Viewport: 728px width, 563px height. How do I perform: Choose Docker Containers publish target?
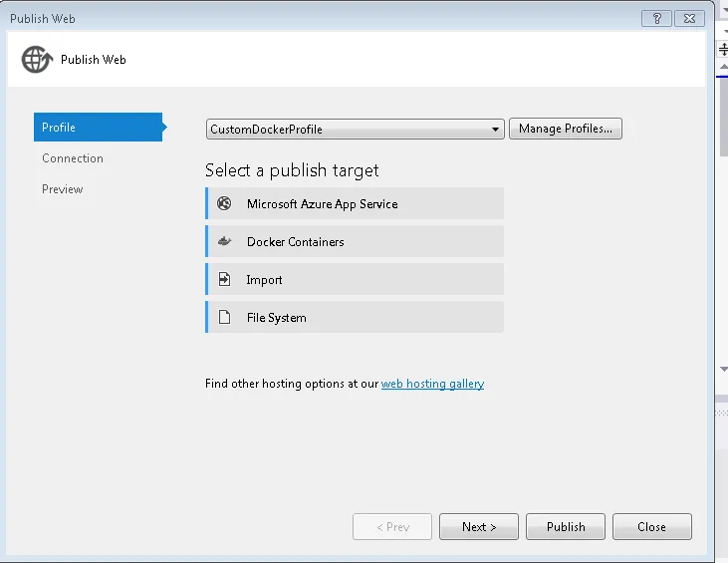tap(355, 241)
